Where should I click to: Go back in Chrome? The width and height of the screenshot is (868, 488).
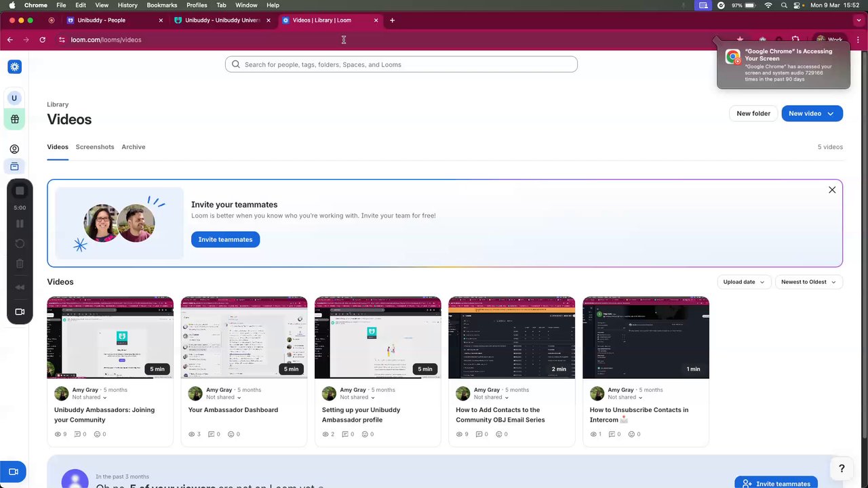[x=10, y=40]
